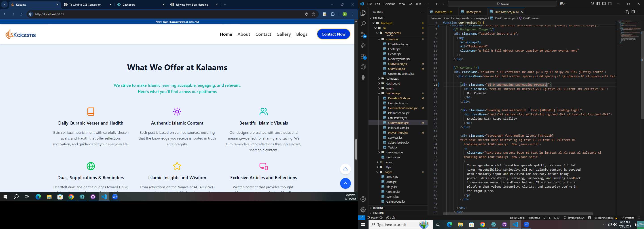
Task: Open Chrome's tab search dropdown arrow
Action: click(x=4, y=4)
